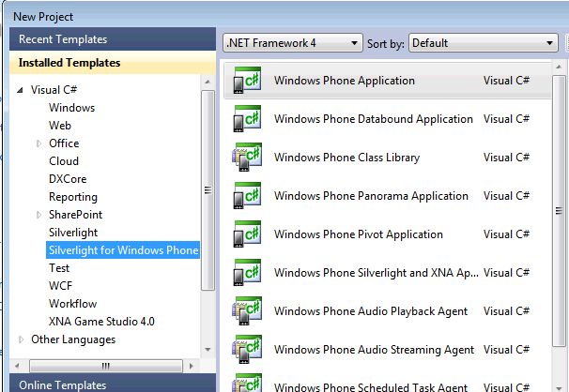Select the SharePoint category
This screenshot has width=569, height=392.
tap(75, 215)
